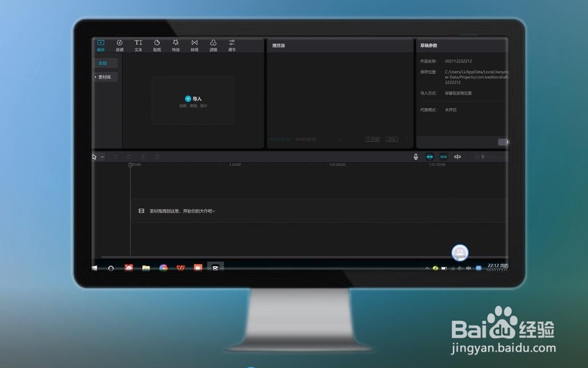588x368 pixels.
Task: Click the undo arrow in timeline toolbar
Action: click(x=115, y=156)
